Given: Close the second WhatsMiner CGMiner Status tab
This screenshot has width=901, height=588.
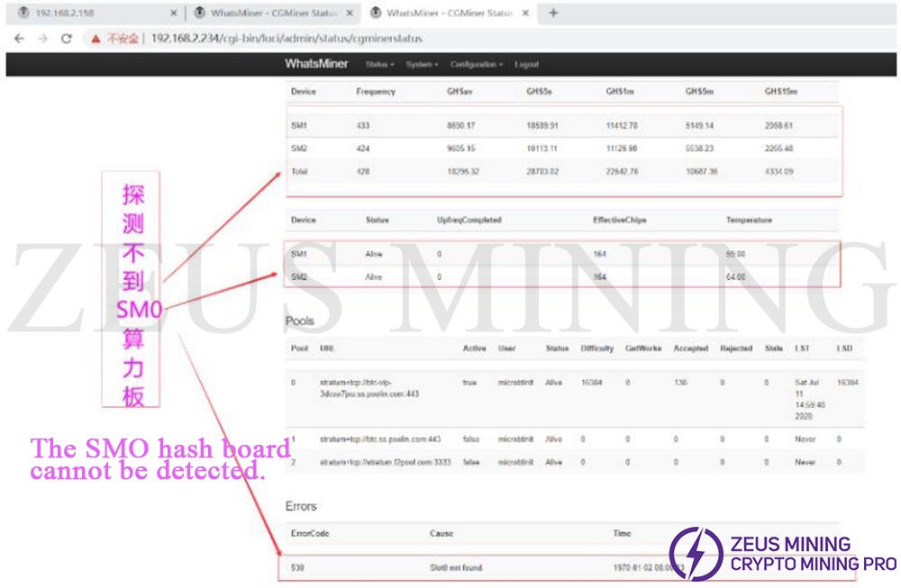Looking at the screenshot, I should point(350,14).
